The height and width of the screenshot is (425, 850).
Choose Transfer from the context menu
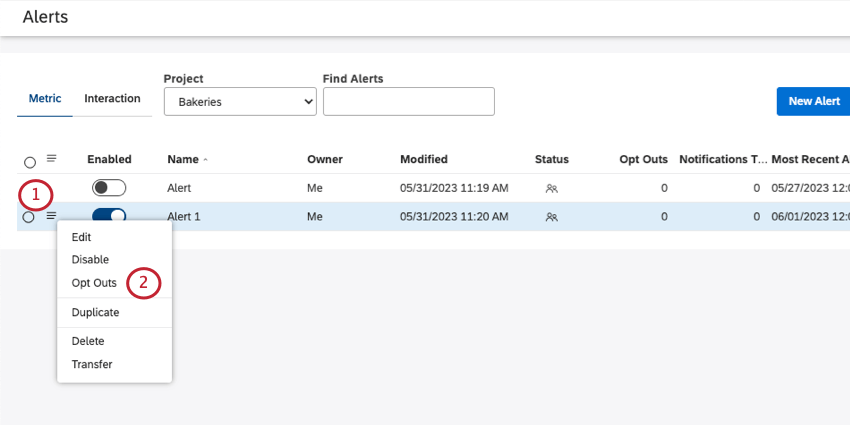tap(92, 364)
